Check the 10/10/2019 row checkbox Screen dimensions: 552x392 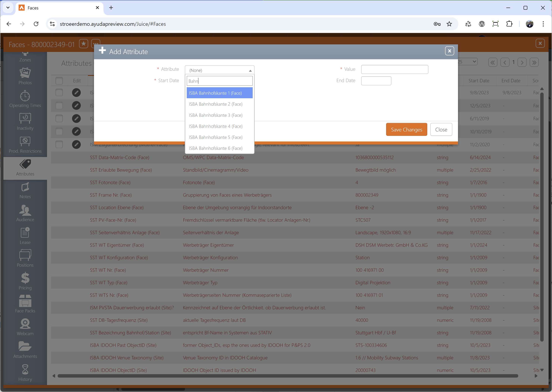59,132
